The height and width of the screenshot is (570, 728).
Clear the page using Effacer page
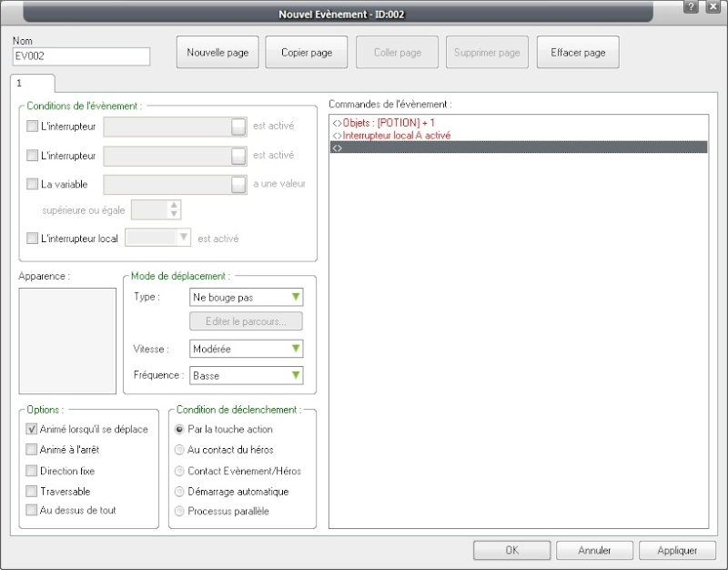[x=578, y=53]
